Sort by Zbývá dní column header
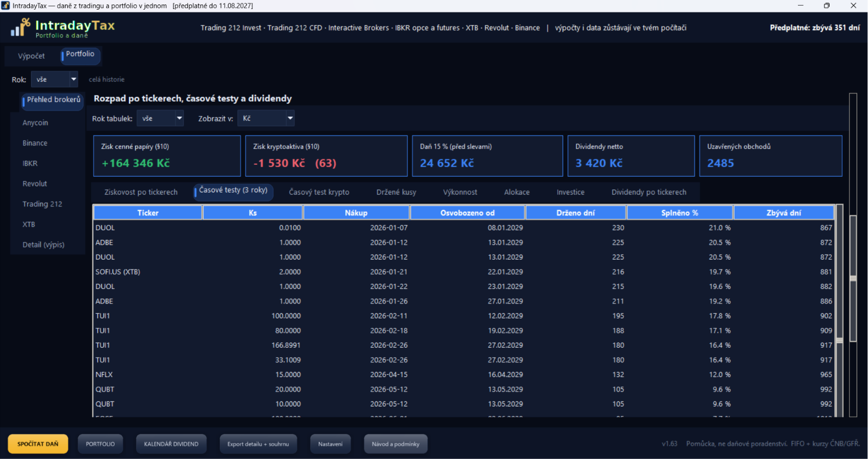The image size is (868, 459). tap(783, 213)
